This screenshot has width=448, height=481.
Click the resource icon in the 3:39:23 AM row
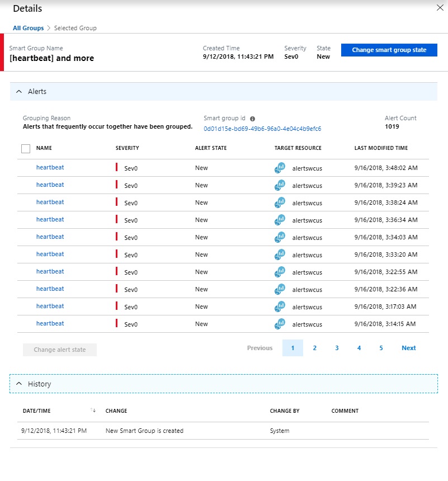[x=280, y=185]
